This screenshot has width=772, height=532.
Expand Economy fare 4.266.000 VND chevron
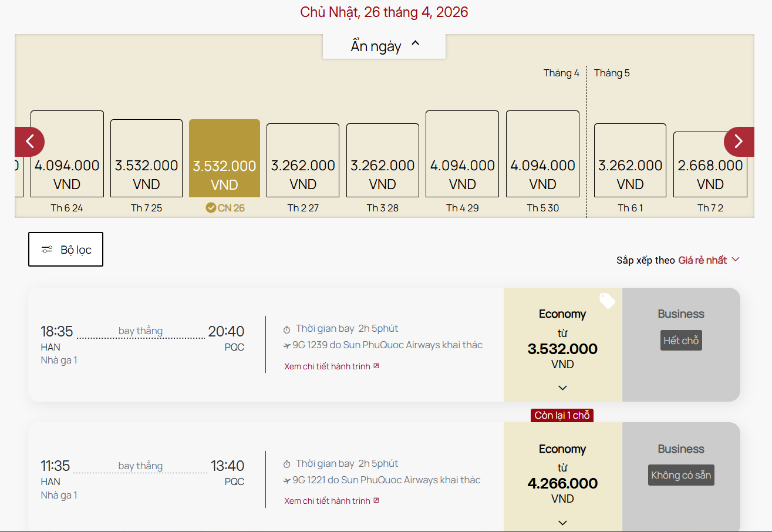coord(562,523)
